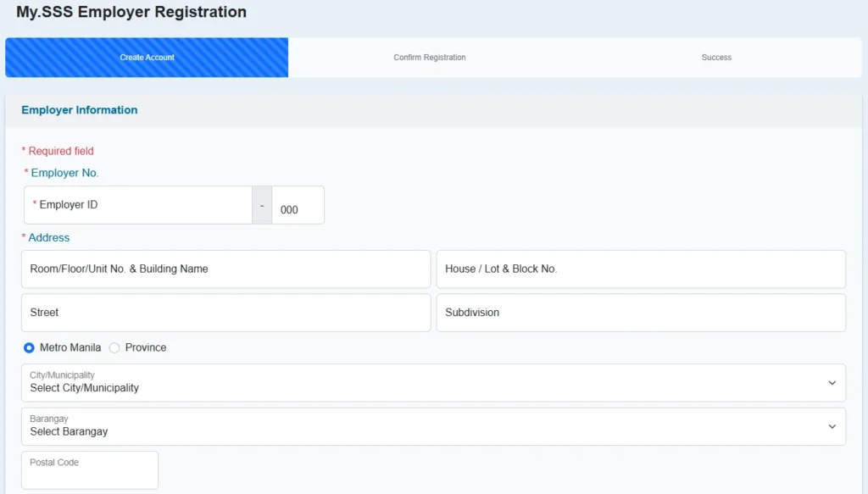Click the Street input field

pyautogui.click(x=225, y=314)
